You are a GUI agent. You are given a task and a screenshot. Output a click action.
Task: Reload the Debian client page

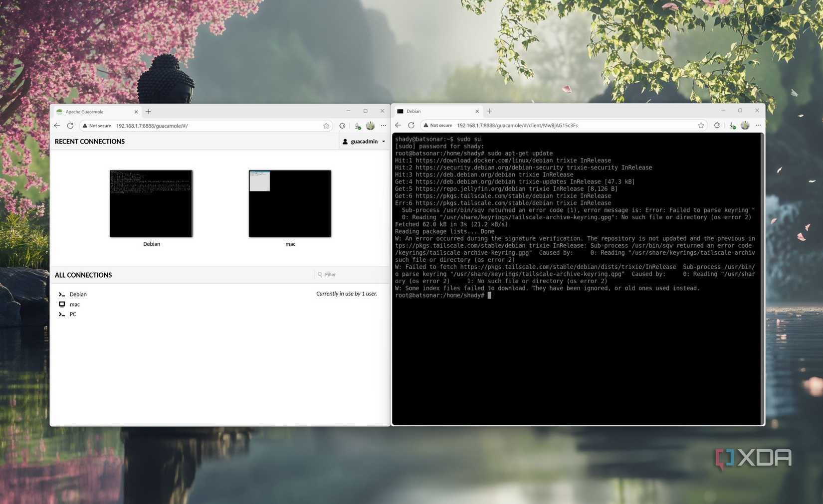411,126
